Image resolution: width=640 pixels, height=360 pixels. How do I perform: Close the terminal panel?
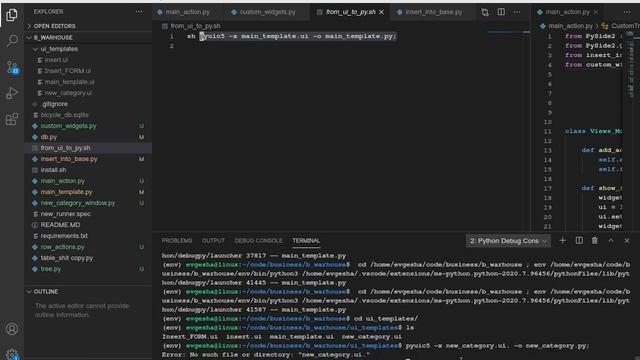click(627, 240)
